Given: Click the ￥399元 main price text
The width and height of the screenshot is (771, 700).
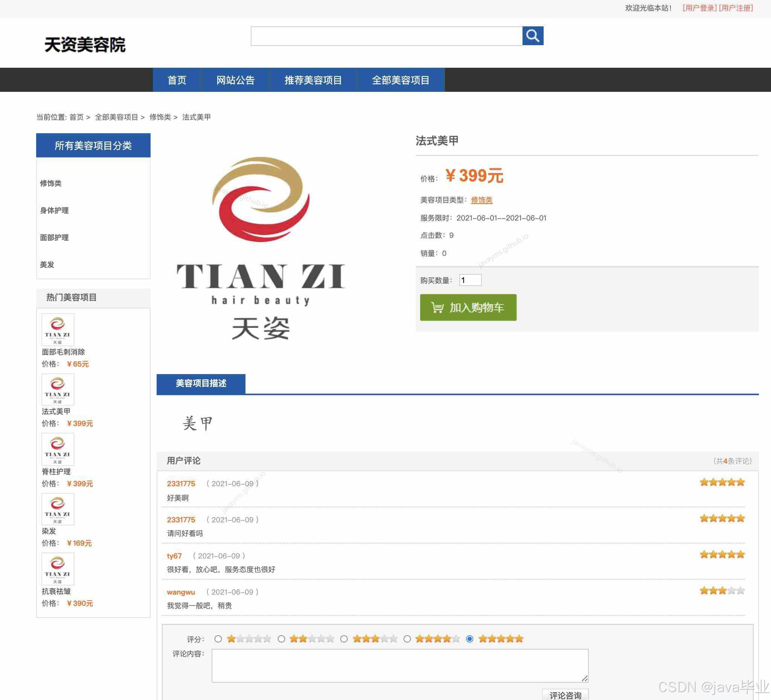Looking at the screenshot, I should click(x=474, y=176).
